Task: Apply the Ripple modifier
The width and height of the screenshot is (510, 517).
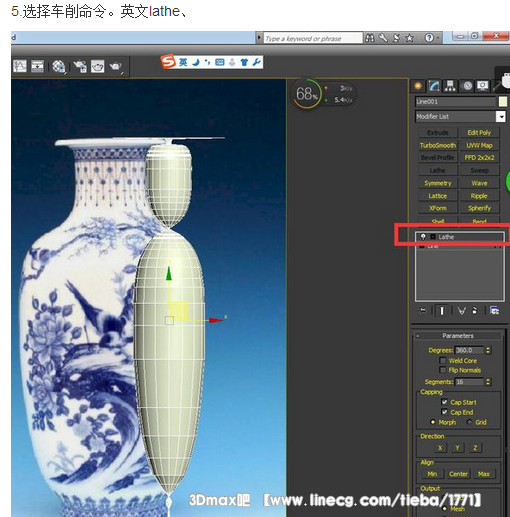Action: [479, 196]
